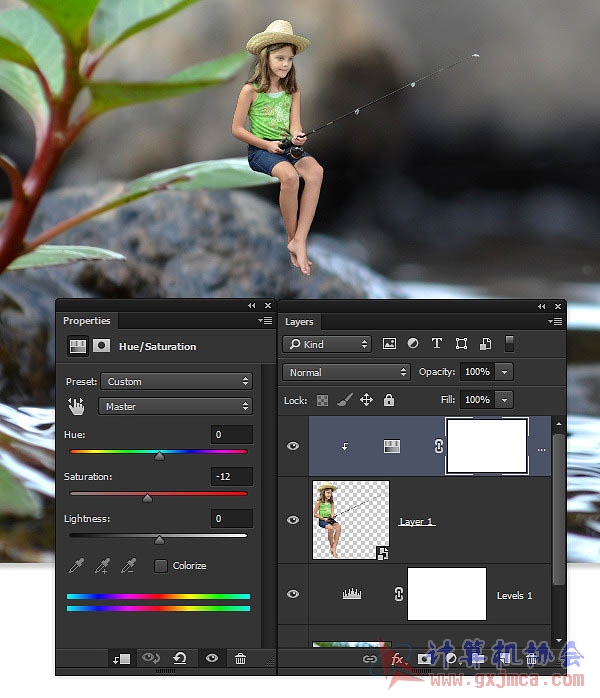Hide the Levels 1 layer
The height and width of the screenshot is (698, 600).
coord(293,594)
